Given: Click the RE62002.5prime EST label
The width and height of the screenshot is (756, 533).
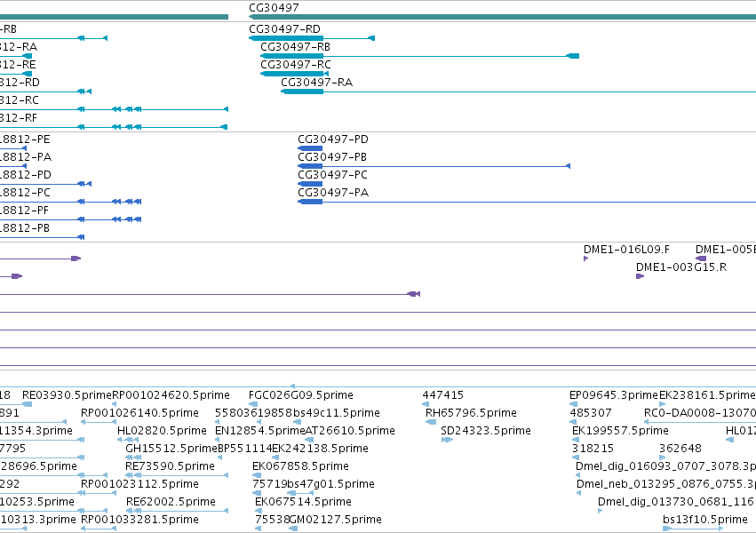Looking at the screenshot, I should tap(171, 502).
